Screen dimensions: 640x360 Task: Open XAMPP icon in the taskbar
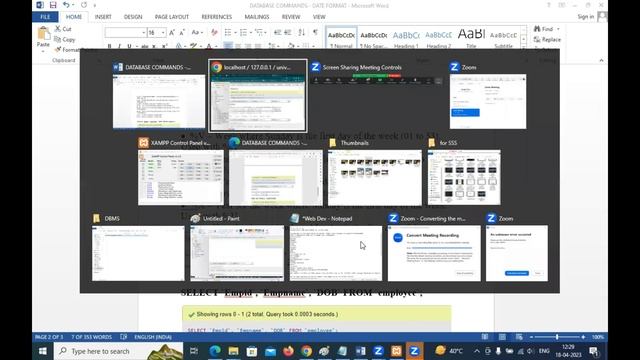click(396, 351)
